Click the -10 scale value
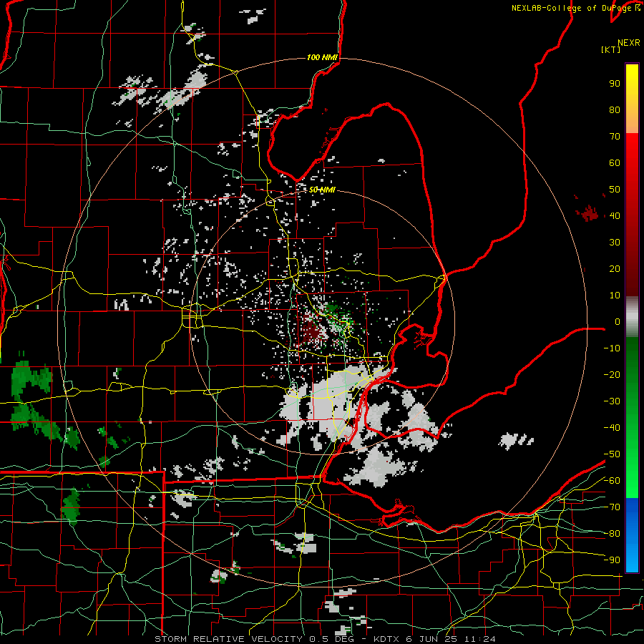Screen dimensions: 644x644 point(612,348)
